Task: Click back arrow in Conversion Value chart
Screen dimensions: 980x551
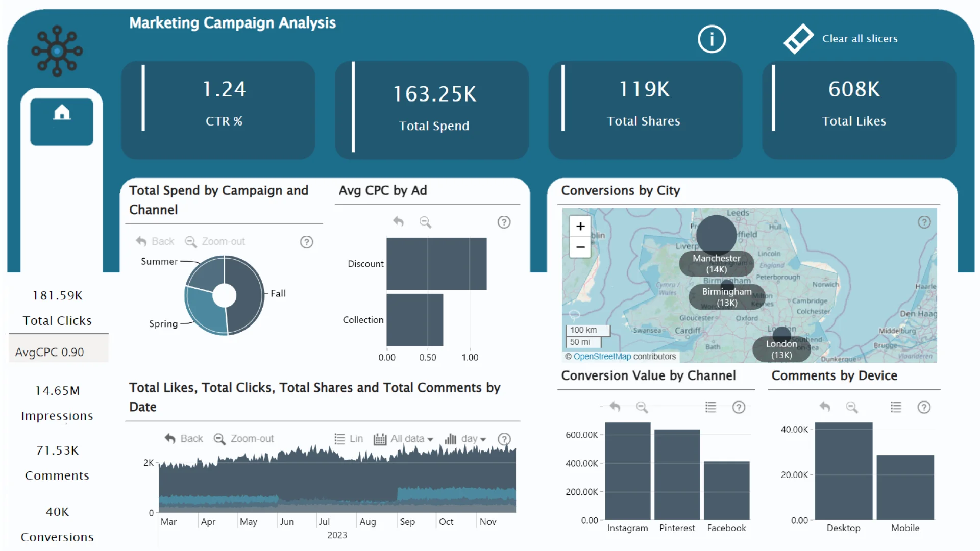Action: click(615, 407)
